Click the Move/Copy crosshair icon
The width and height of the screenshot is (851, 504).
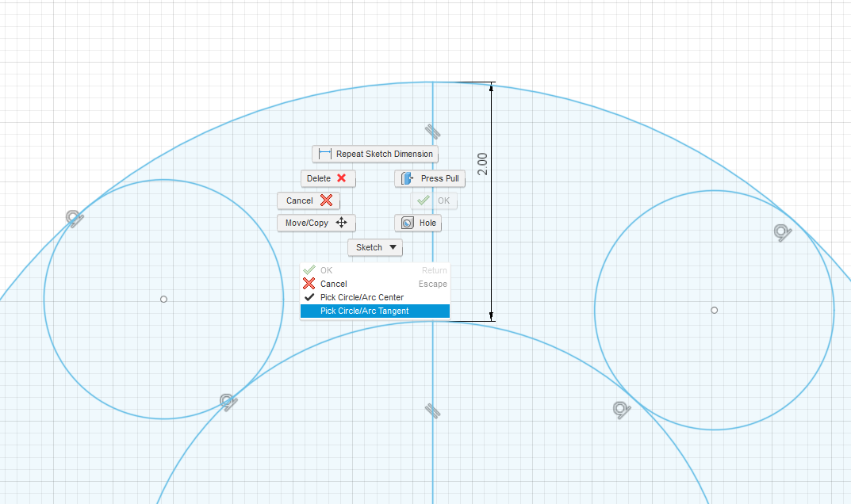[342, 223]
